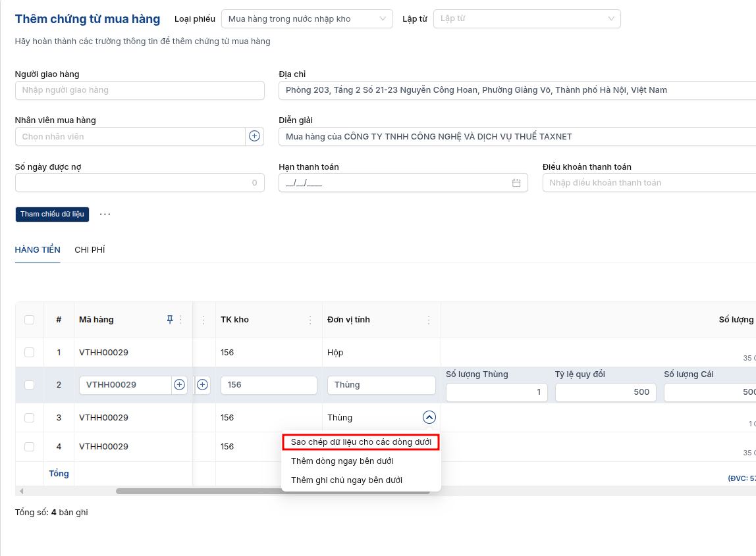Open Loại phiếu dropdown
The image size is (756, 556).
pyautogui.click(x=307, y=19)
